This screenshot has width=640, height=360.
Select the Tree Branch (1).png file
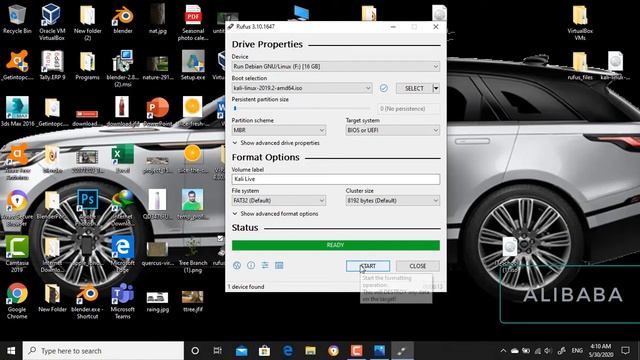pos(193,254)
